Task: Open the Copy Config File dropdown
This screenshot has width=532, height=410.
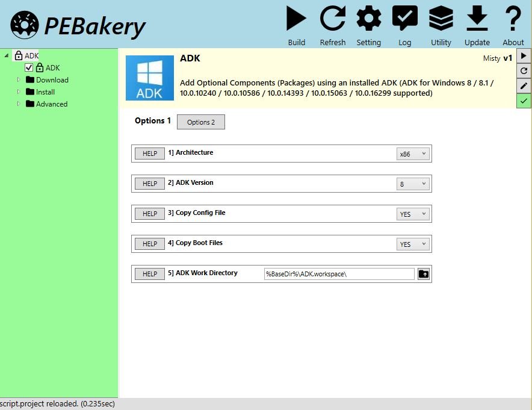Action: click(x=413, y=214)
